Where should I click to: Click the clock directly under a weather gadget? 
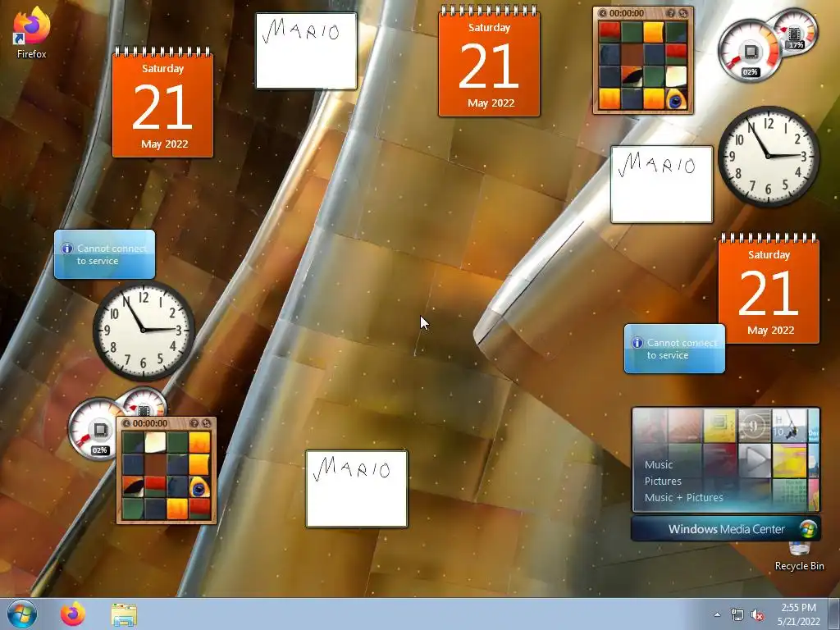click(144, 330)
